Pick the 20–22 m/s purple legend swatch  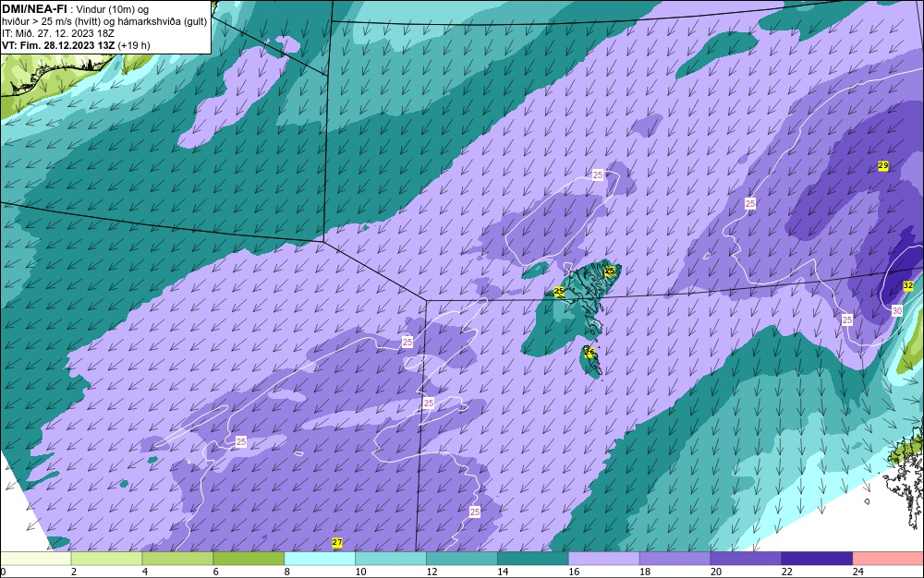(x=746, y=559)
